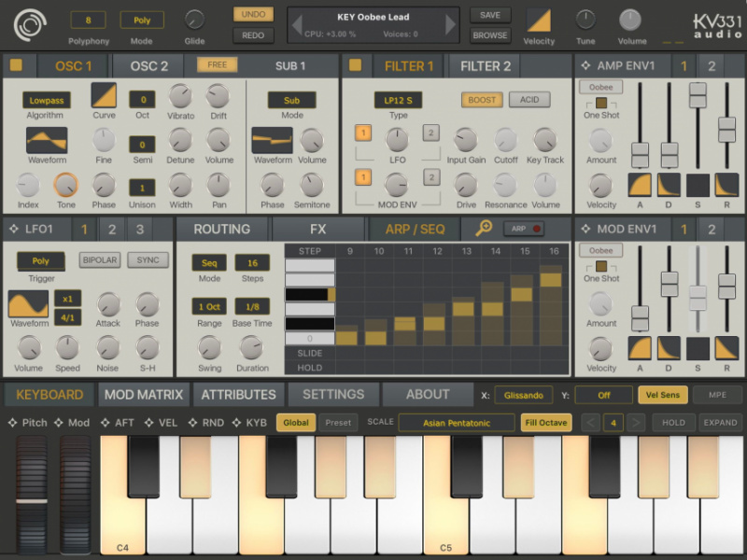
Task: Open the MOD MATRIX tab
Action: [x=143, y=394]
